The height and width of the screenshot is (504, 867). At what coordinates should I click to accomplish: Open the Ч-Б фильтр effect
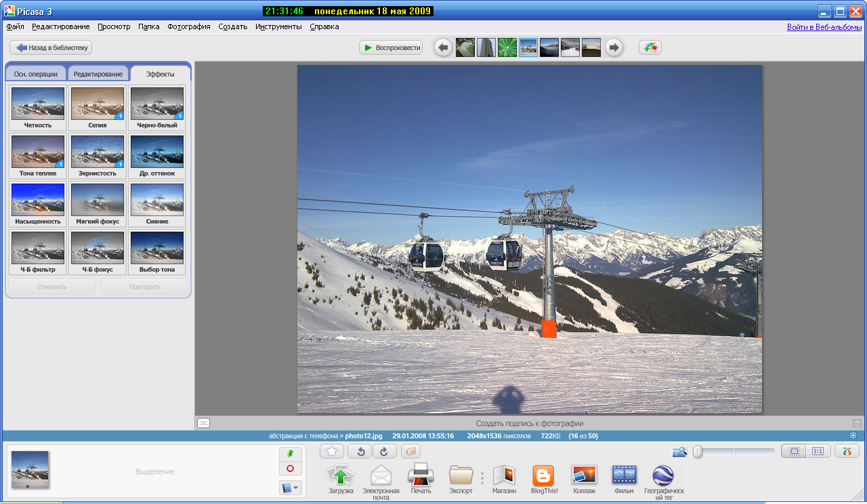[38, 252]
